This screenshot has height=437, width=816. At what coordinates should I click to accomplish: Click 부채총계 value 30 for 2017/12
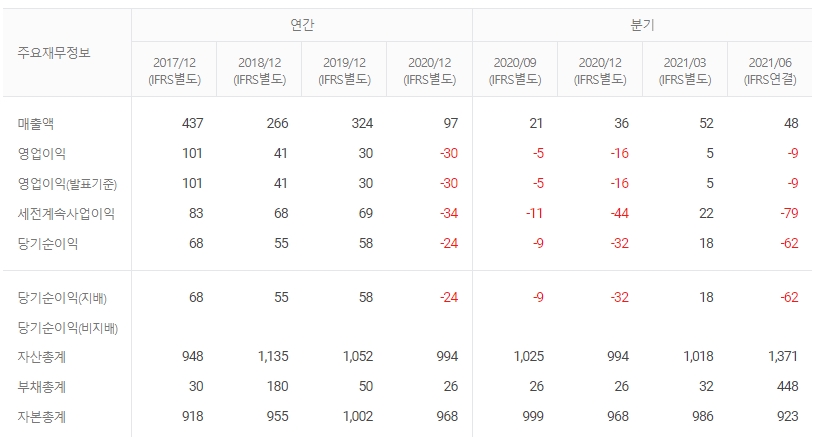coord(196,387)
